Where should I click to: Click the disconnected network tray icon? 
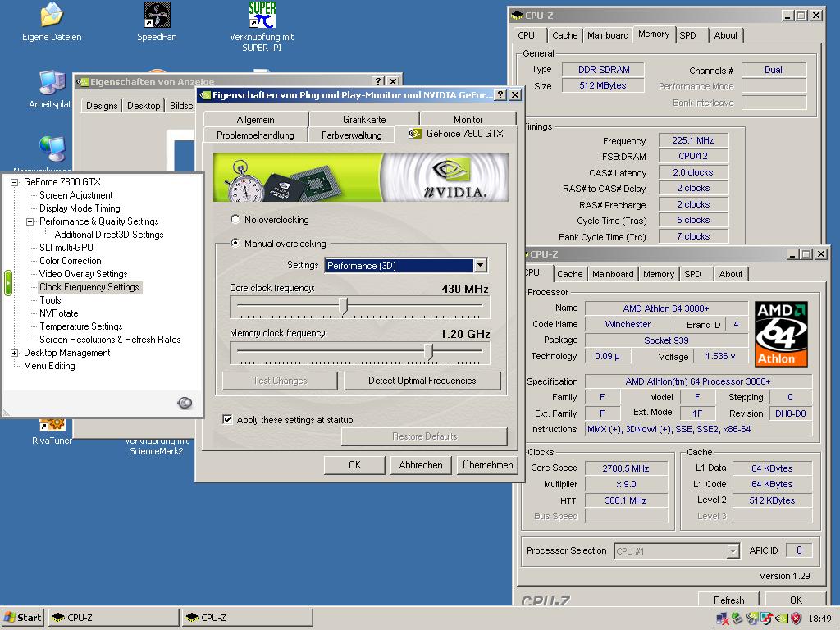click(x=722, y=619)
